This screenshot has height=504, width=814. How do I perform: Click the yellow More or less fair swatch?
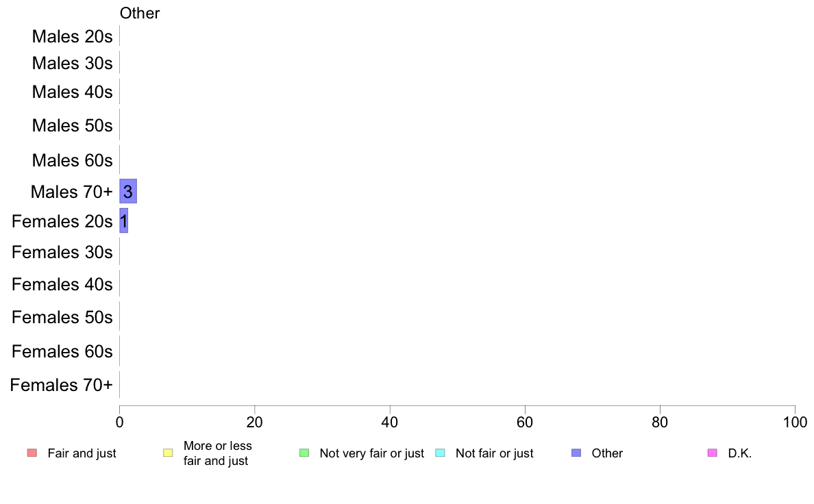[x=168, y=453]
